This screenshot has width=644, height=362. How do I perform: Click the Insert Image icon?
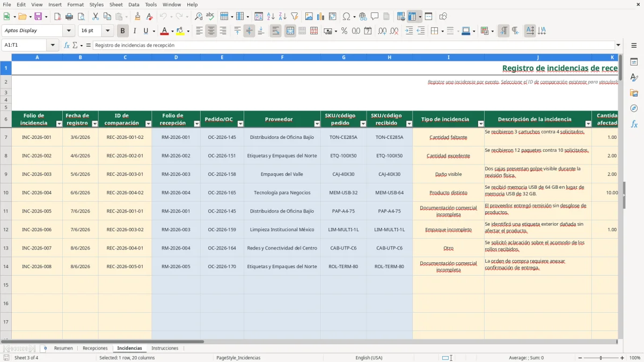[309, 17]
